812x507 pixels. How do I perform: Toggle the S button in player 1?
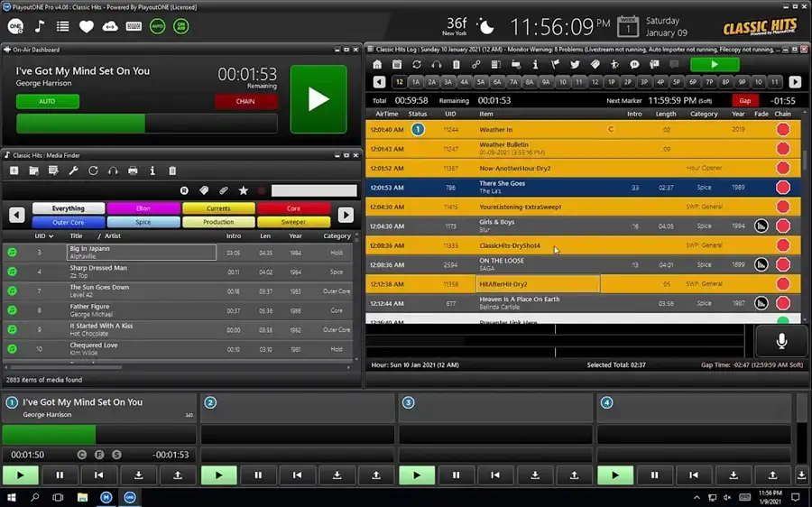pos(116,455)
